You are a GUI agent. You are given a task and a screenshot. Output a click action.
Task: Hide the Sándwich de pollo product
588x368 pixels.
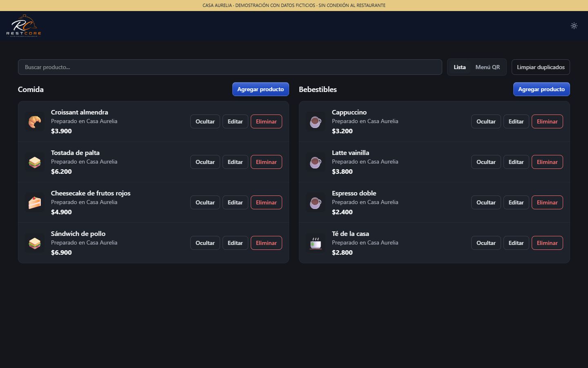[205, 243]
